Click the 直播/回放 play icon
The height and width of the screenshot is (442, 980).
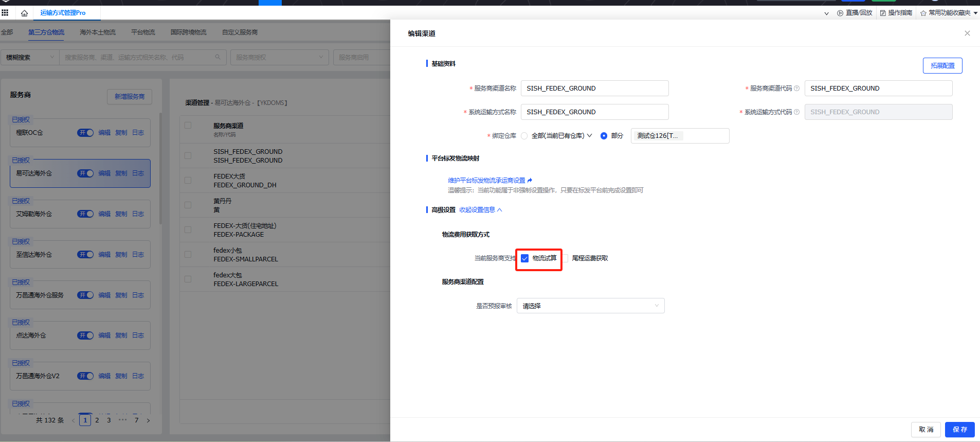click(x=840, y=13)
